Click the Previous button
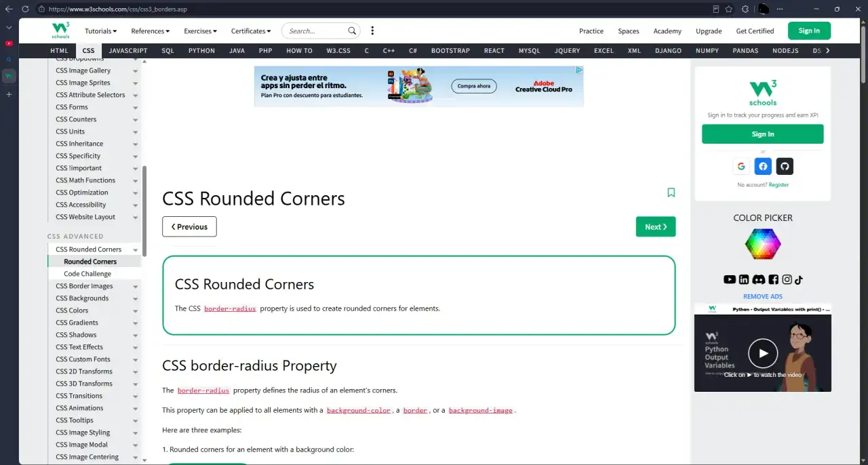 coord(189,226)
